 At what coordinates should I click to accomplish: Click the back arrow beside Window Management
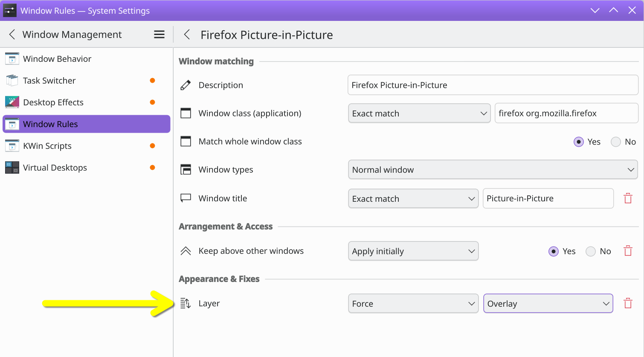point(12,35)
